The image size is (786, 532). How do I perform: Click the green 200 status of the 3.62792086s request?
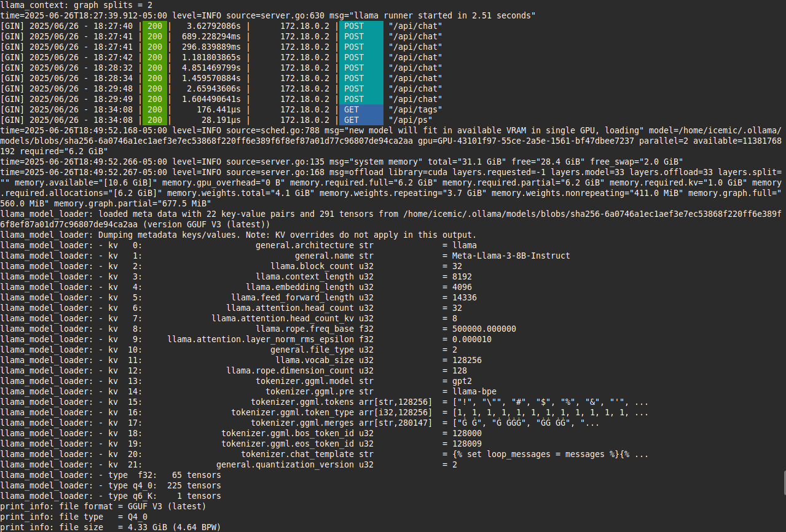(155, 26)
